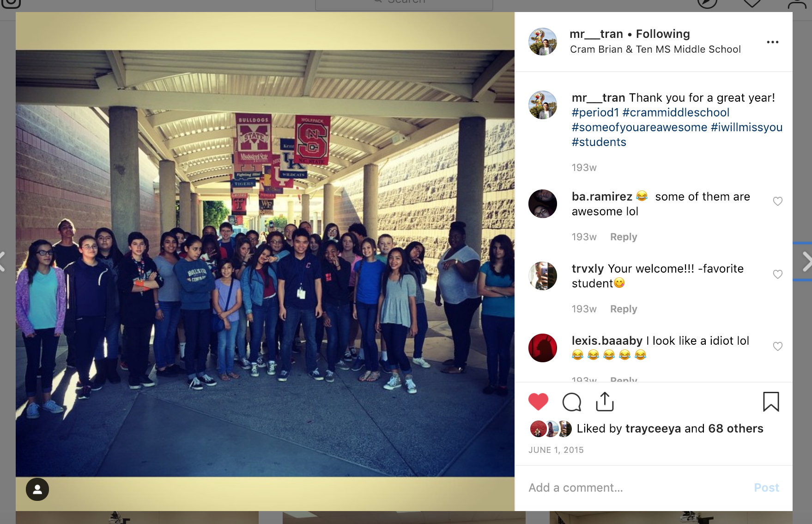Image resolution: width=812 pixels, height=524 pixels.
Task: Open Cram Brian & Ten MS location
Action: 655,49
